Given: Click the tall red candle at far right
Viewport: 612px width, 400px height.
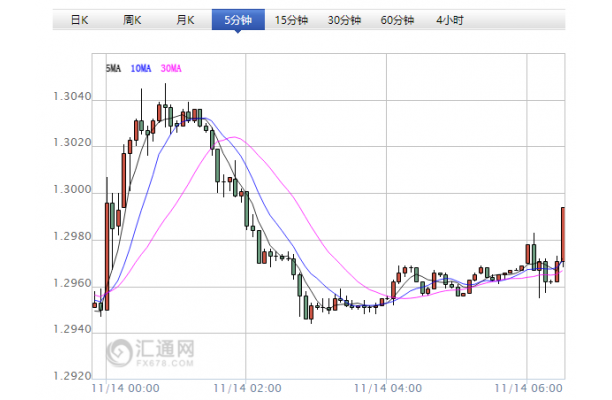Looking at the screenshot, I should (x=564, y=233).
